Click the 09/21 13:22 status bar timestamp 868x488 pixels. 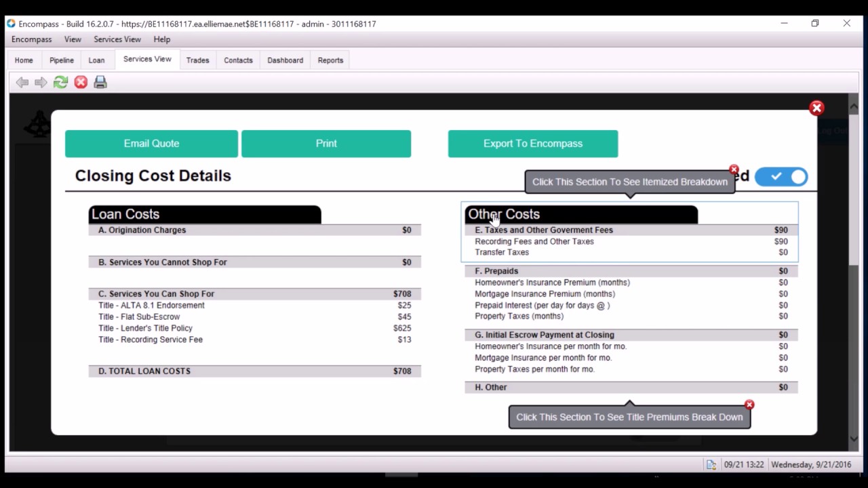[x=744, y=464]
